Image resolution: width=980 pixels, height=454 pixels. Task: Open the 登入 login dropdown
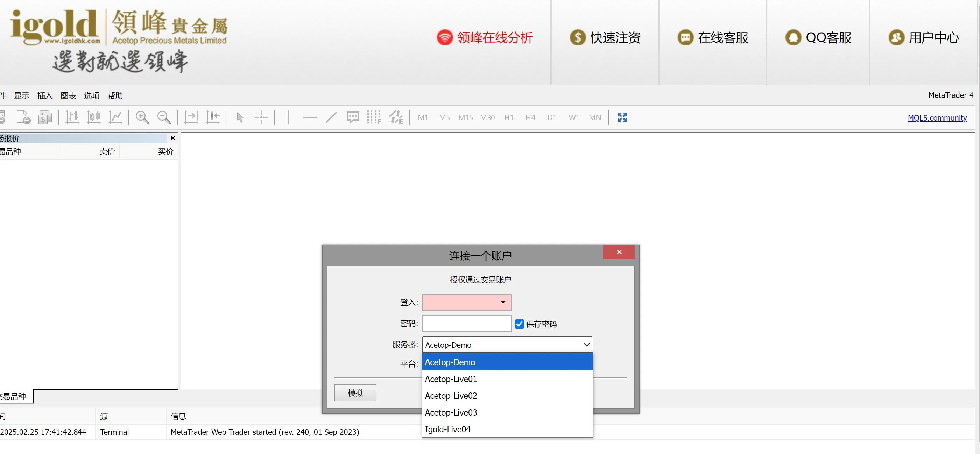(x=503, y=302)
